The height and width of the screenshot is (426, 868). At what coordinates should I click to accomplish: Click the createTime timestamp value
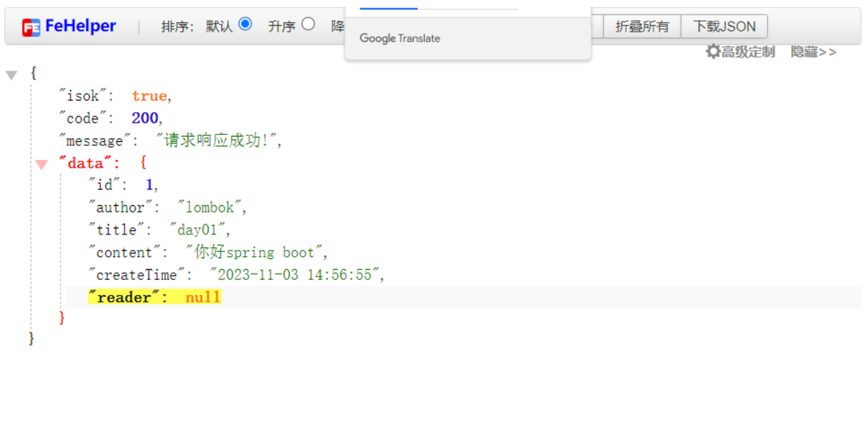point(295,275)
